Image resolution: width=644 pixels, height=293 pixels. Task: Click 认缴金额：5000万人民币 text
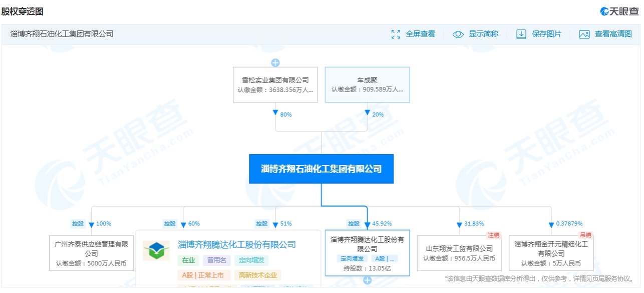(x=92, y=263)
